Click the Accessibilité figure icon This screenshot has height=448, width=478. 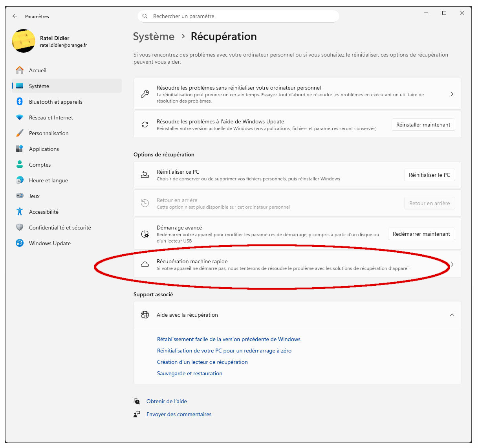(20, 212)
